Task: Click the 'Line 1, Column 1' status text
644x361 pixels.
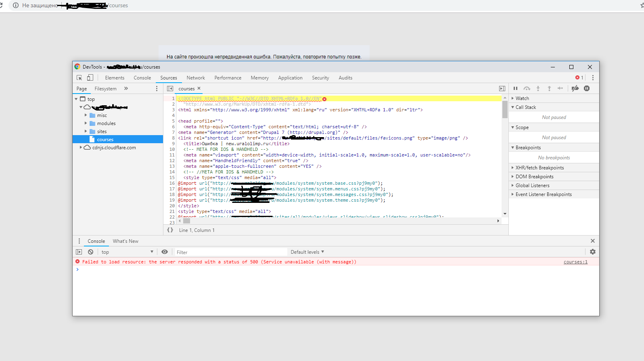Action: click(x=197, y=230)
